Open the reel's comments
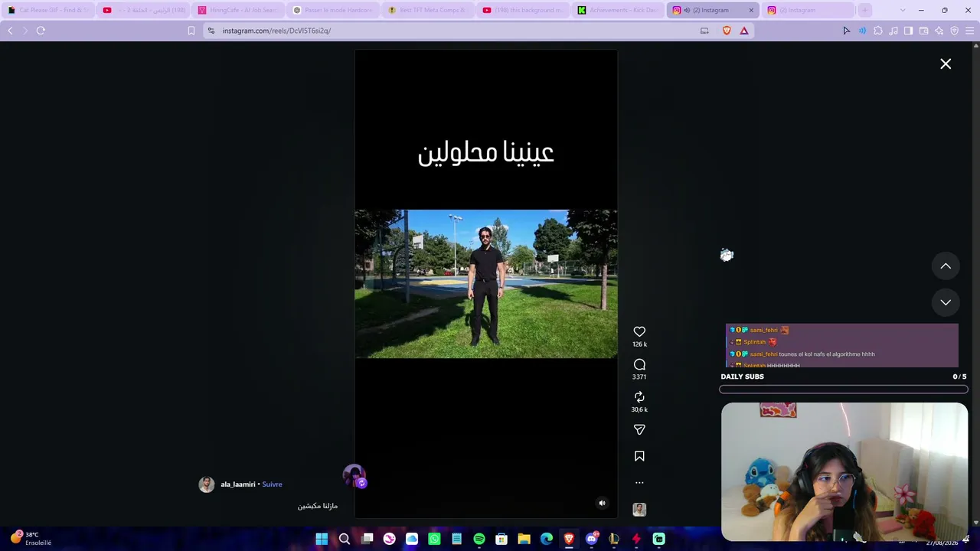The height and width of the screenshot is (551, 980). [x=639, y=364]
